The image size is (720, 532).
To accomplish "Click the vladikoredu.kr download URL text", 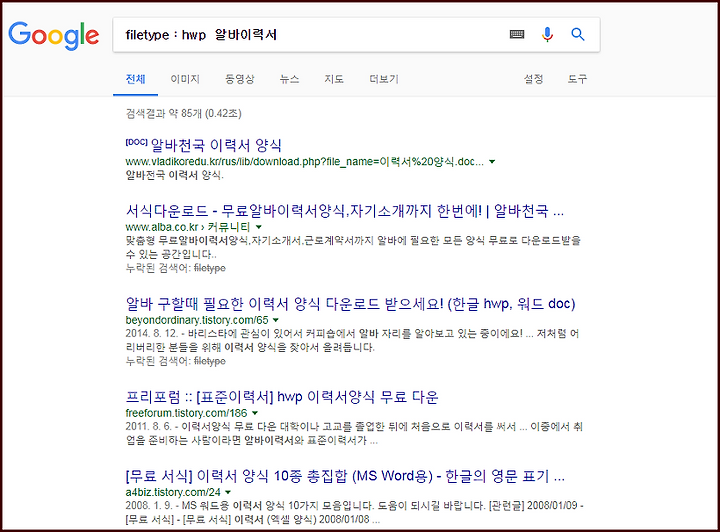I will pyautogui.click(x=304, y=162).
